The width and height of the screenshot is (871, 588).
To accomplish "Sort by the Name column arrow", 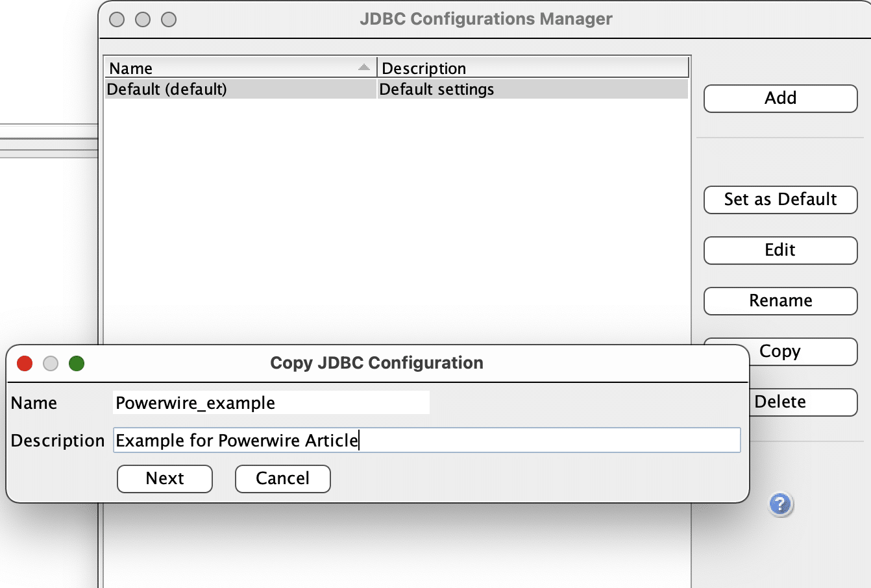I will [364, 67].
